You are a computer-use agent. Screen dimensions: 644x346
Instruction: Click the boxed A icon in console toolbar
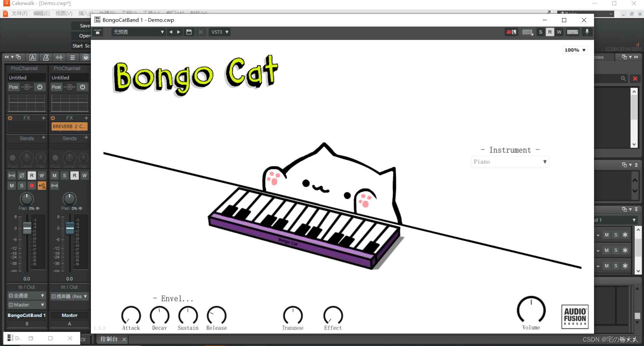33,57
